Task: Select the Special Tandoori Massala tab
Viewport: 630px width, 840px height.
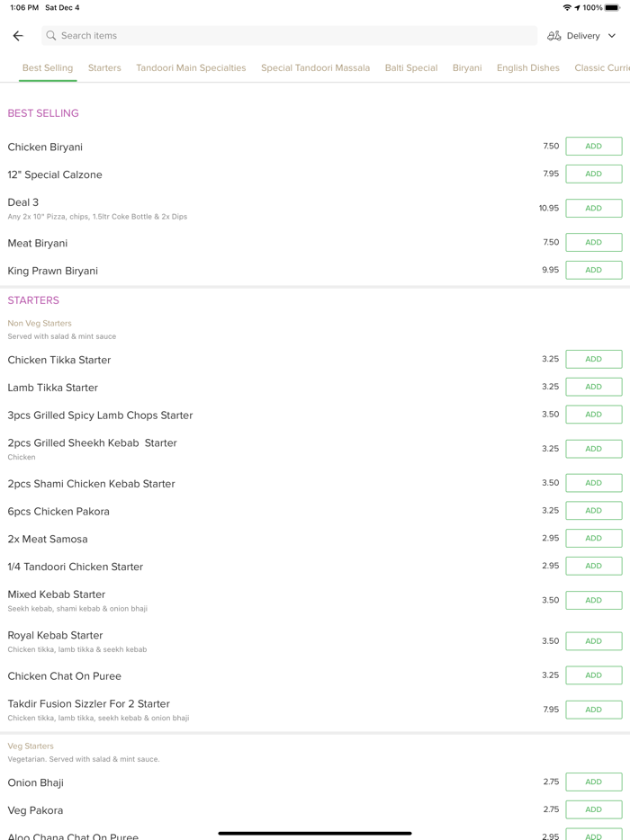Action: pyautogui.click(x=315, y=67)
